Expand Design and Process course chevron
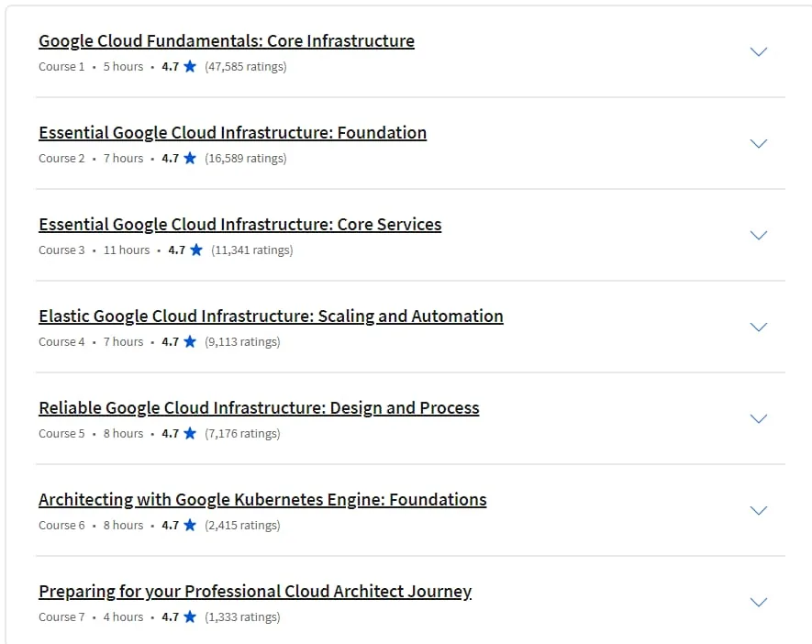Viewport: 812px width, 644px height. coord(758,418)
